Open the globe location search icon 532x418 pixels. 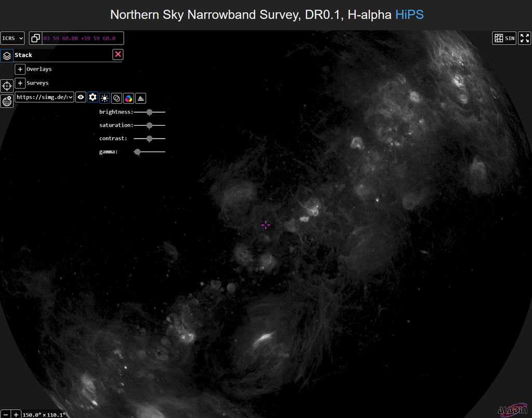pos(7,101)
